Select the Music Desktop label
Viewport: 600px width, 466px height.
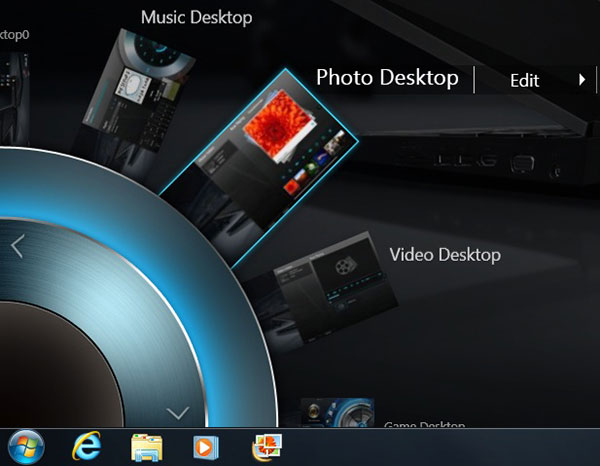coord(196,17)
